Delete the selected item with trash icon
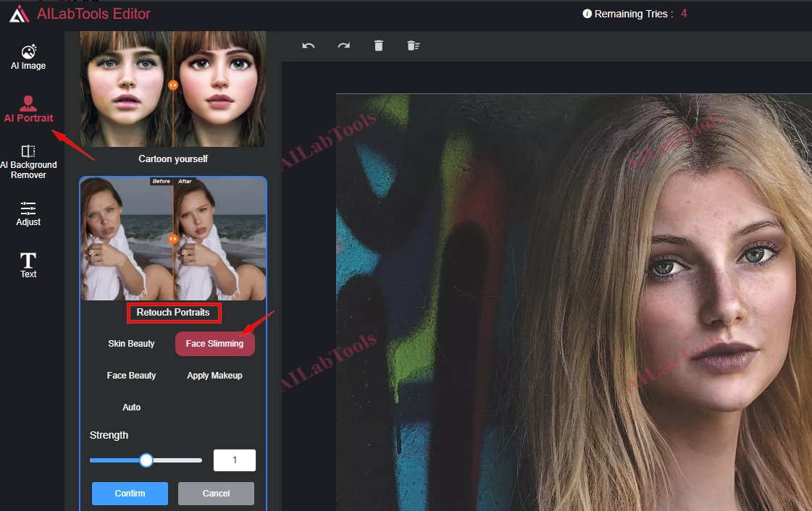The image size is (812, 511). click(378, 46)
